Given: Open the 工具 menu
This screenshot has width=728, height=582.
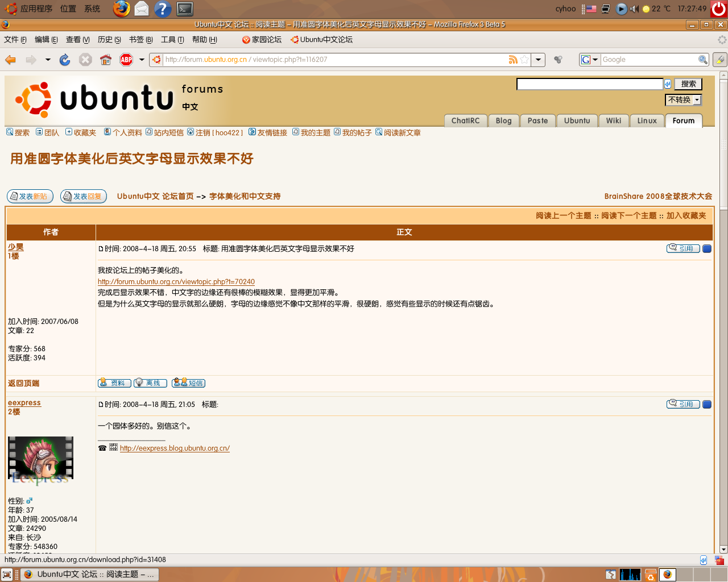Looking at the screenshot, I should click(x=172, y=40).
